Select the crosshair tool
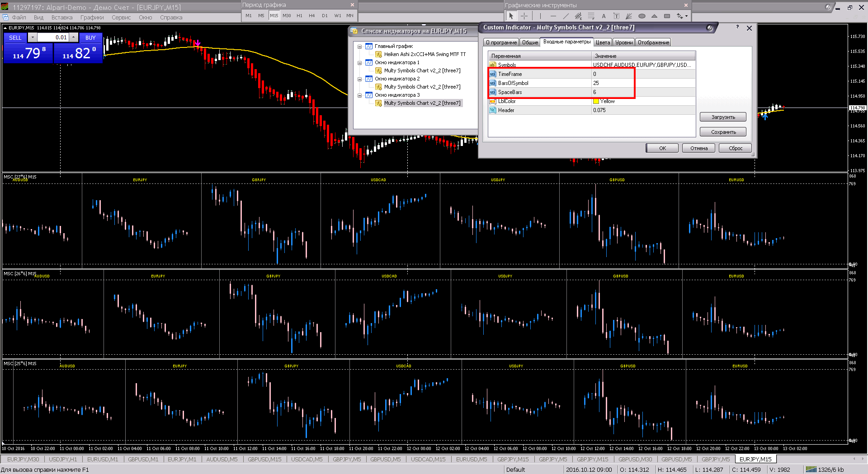This screenshot has width=868, height=474. pyautogui.click(x=524, y=16)
